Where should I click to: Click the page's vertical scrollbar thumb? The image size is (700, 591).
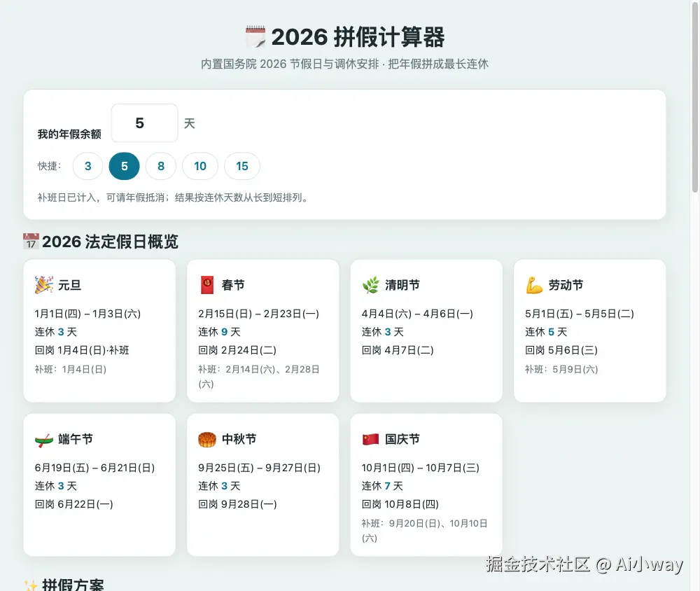click(695, 96)
